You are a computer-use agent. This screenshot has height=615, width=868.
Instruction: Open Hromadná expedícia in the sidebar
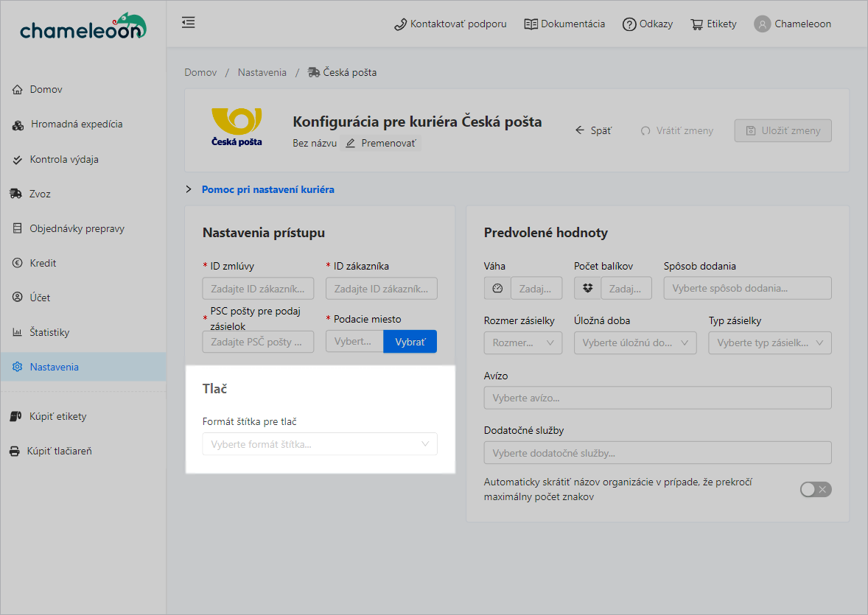pos(77,124)
